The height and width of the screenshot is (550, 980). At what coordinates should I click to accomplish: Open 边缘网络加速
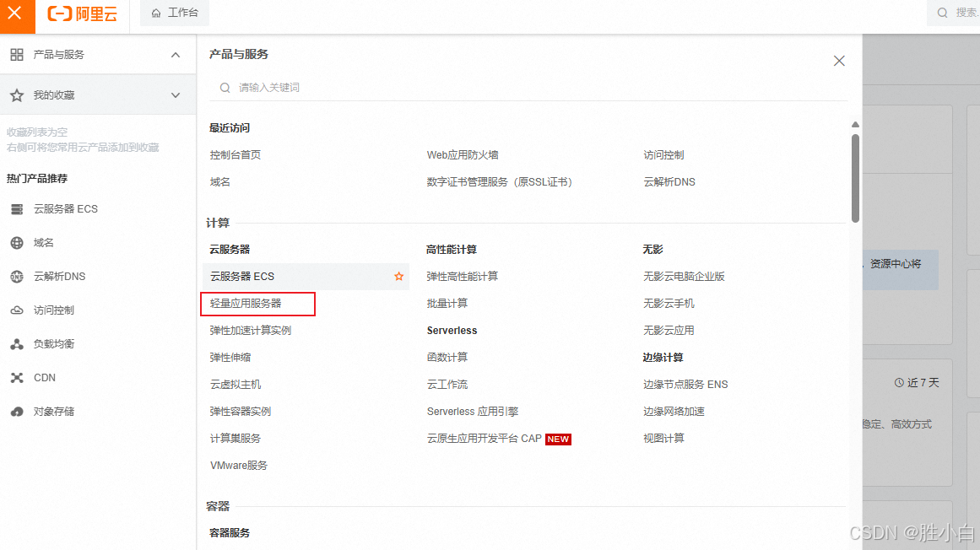[674, 412]
